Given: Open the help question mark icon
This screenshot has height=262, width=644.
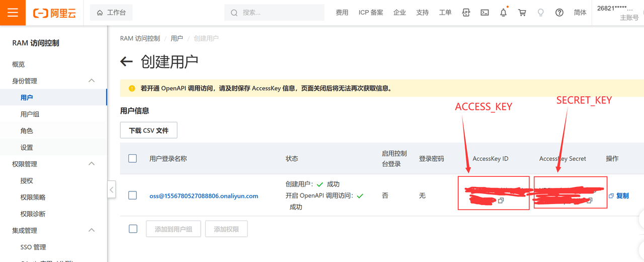Looking at the screenshot, I should [x=559, y=13].
